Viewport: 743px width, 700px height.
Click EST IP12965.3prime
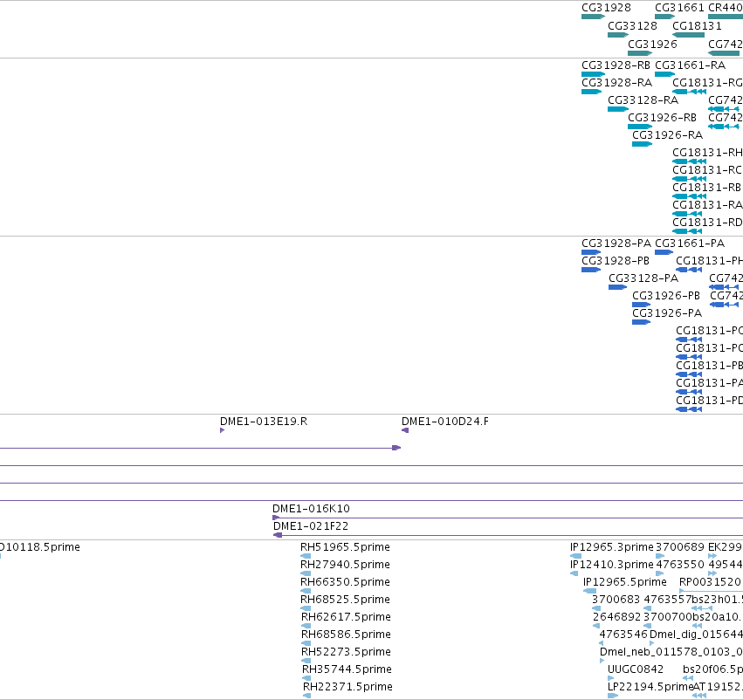[x=575, y=556]
